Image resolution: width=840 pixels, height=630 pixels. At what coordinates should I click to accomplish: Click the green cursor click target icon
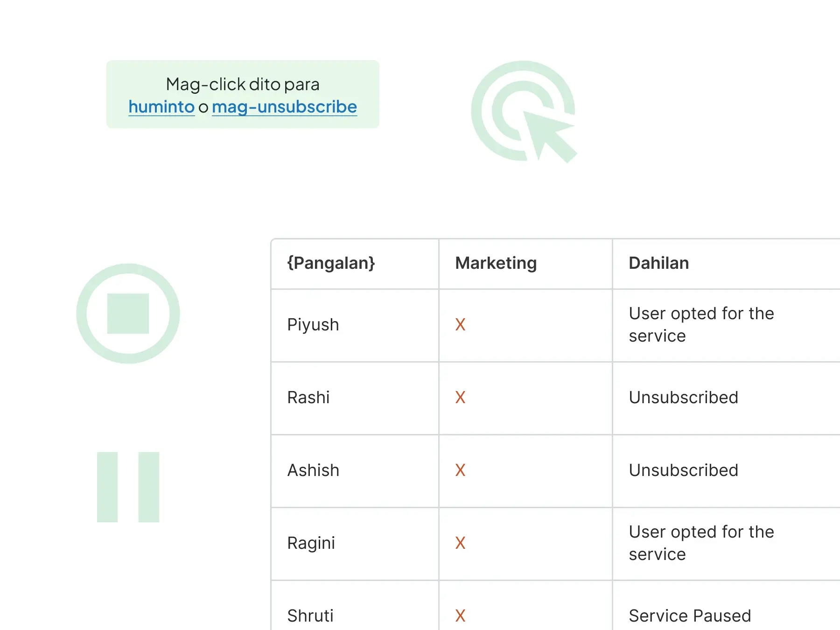524,112
